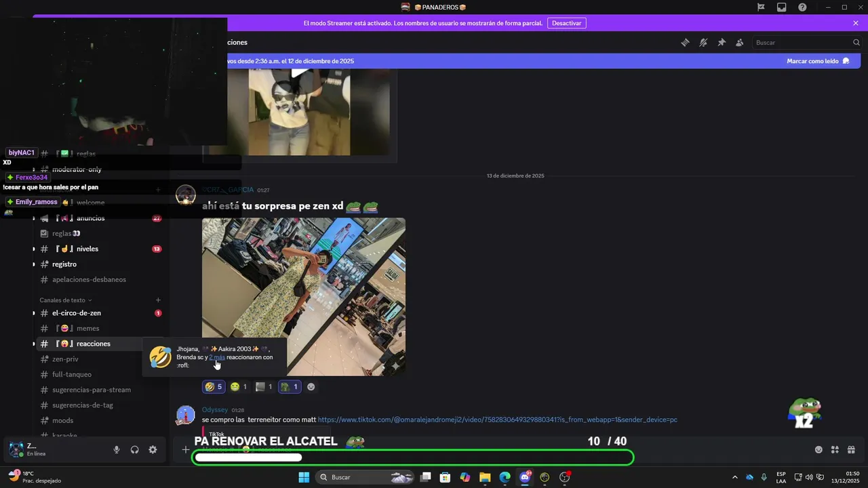Click the Buscar search field in header
The width and height of the screenshot is (868, 488).
806,43
